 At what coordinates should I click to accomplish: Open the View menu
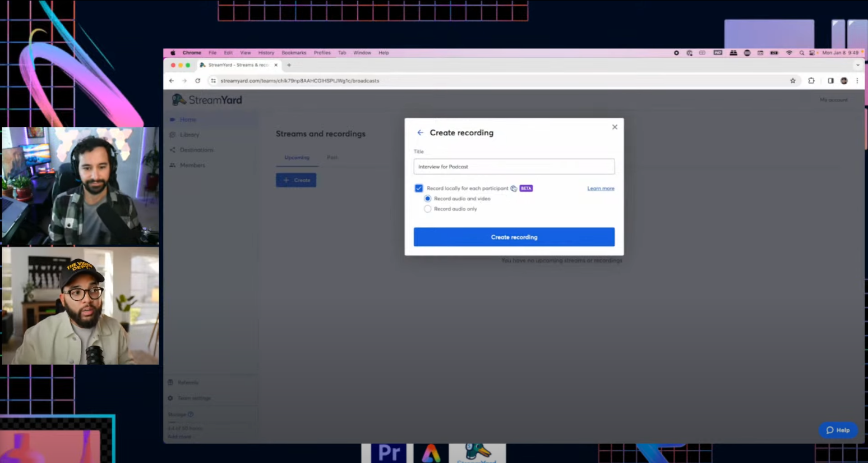[x=246, y=53]
